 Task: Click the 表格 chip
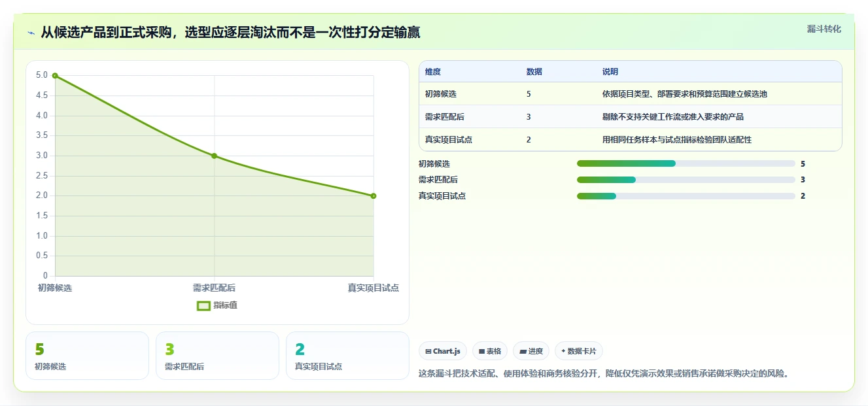(x=490, y=351)
